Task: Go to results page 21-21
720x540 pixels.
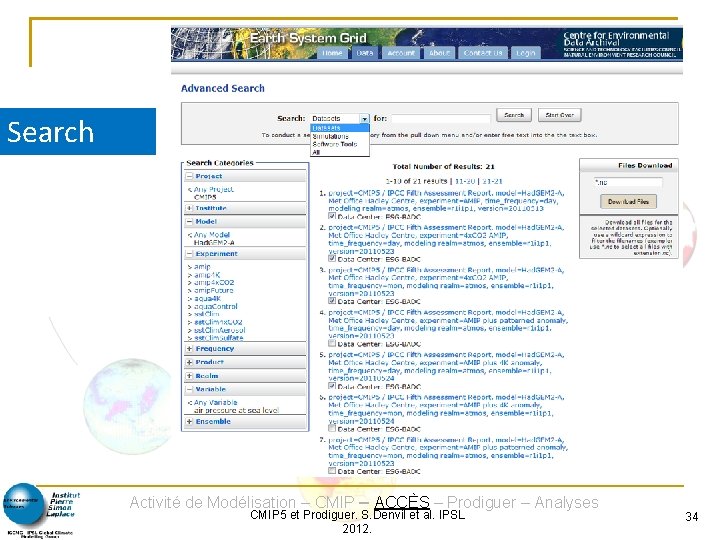Action: click(x=492, y=181)
